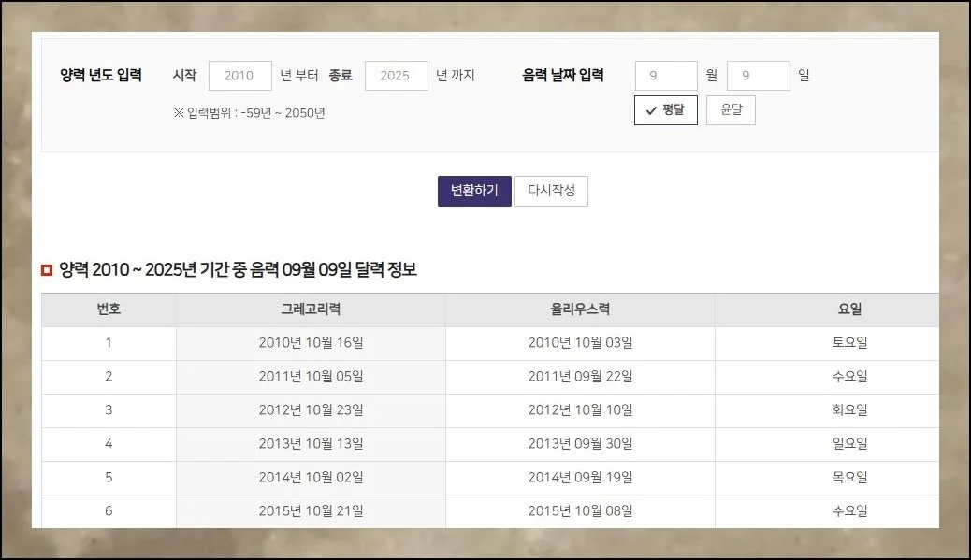Click the checkmark inside the 평달 button
Viewport: 971px width, 560px height.
coord(652,110)
